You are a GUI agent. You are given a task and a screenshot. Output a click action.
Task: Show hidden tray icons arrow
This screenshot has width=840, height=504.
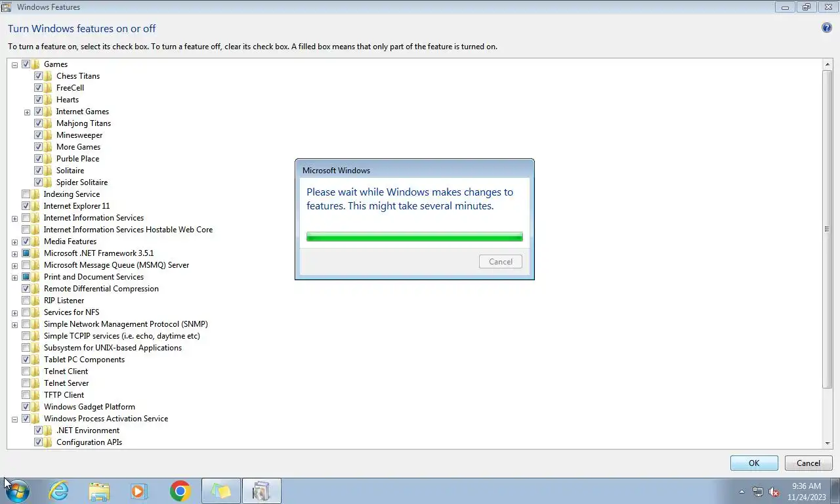[x=742, y=492]
